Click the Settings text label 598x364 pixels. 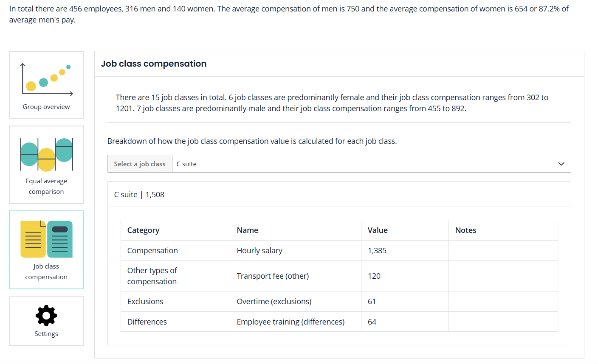click(x=46, y=334)
